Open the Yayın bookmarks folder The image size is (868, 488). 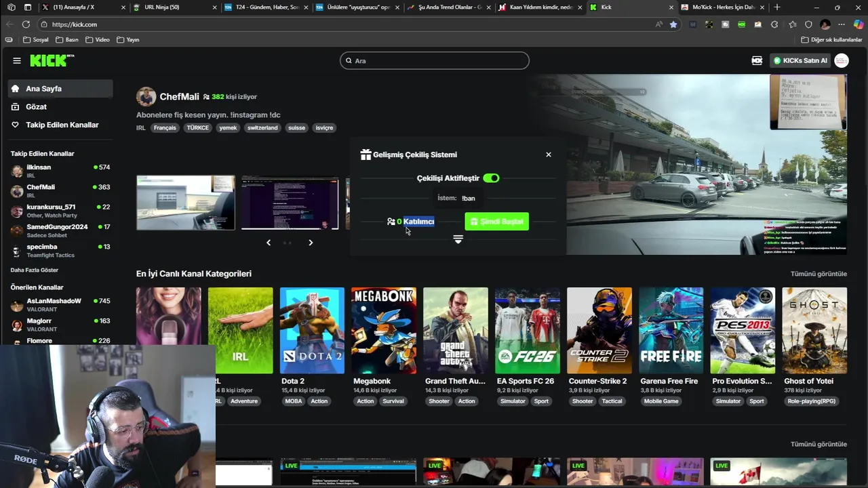pyautogui.click(x=127, y=39)
